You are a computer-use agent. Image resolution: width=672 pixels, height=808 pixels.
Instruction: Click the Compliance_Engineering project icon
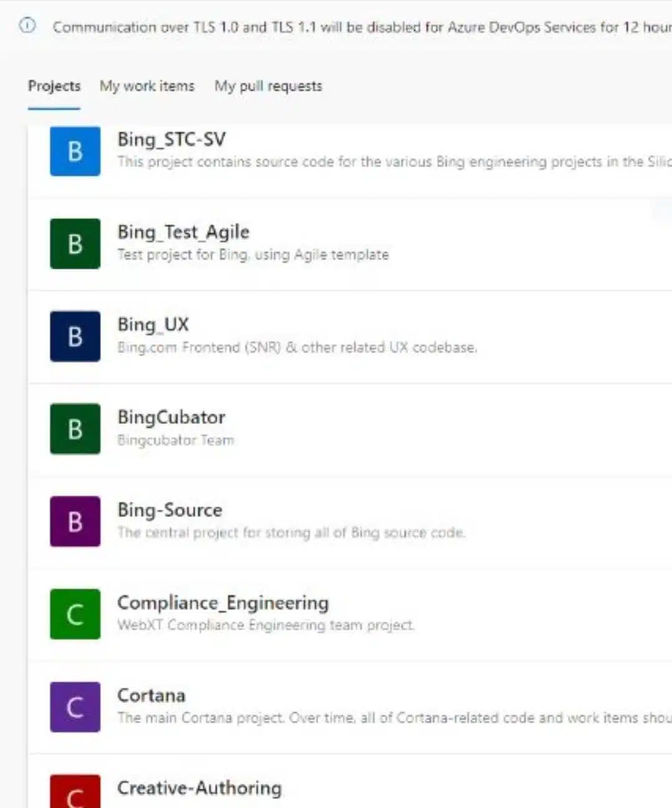[x=75, y=614]
